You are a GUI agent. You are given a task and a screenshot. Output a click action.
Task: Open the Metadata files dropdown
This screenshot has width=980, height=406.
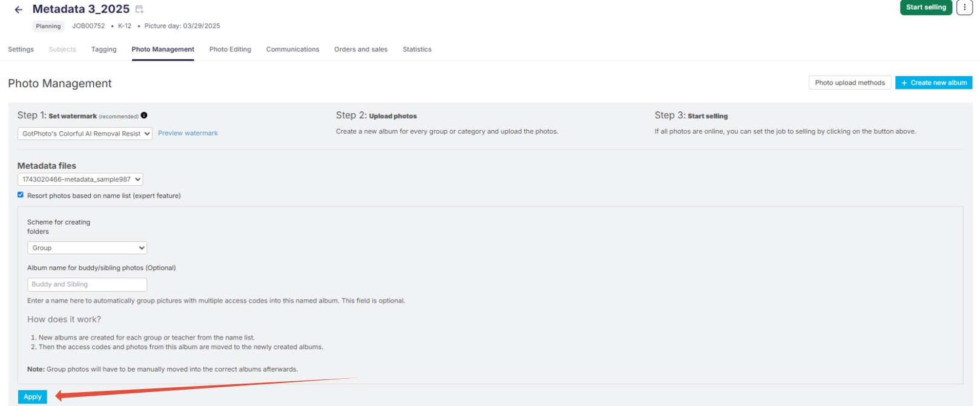click(80, 179)
